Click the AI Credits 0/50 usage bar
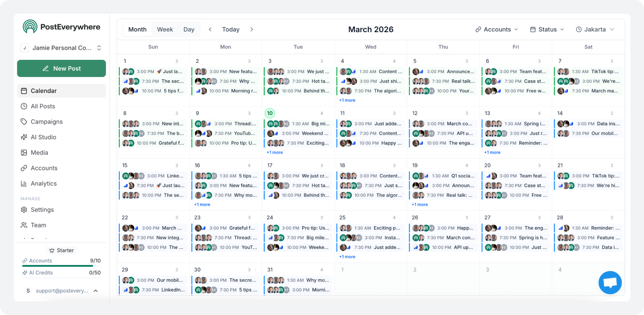This screenshot has width=644, height=315. [61, 273]
